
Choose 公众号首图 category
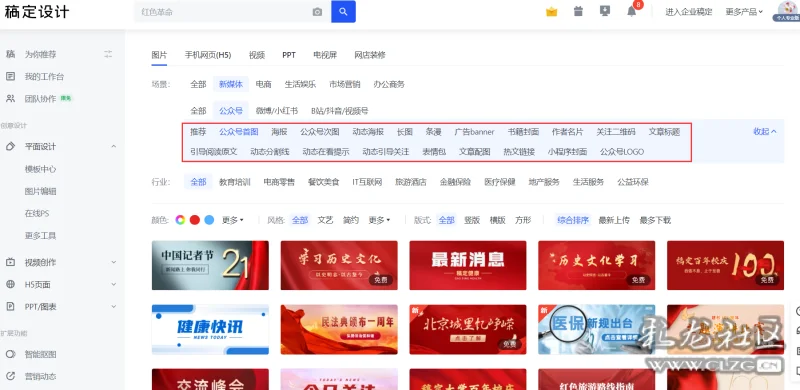239,132
